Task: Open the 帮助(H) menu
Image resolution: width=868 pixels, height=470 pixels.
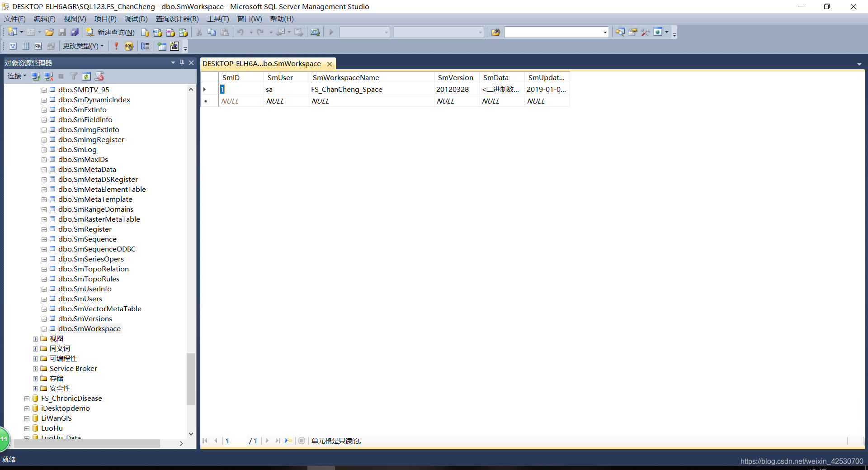Action: (282, 19)
